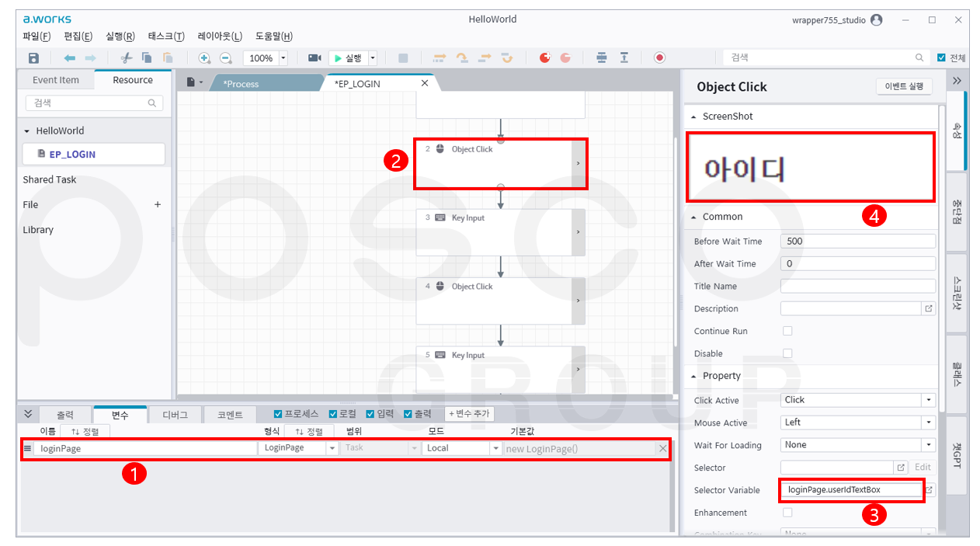Zoom out with the minus magnifier
980x546 pixels.
click(225, 58)
